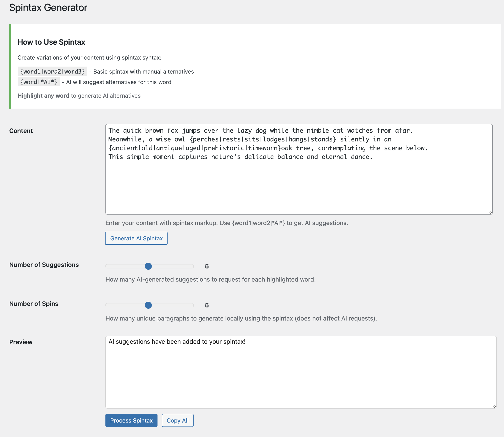Click the left end of Spins slider track
Viewport: 504px width, 437px height.
coord(107,305)
